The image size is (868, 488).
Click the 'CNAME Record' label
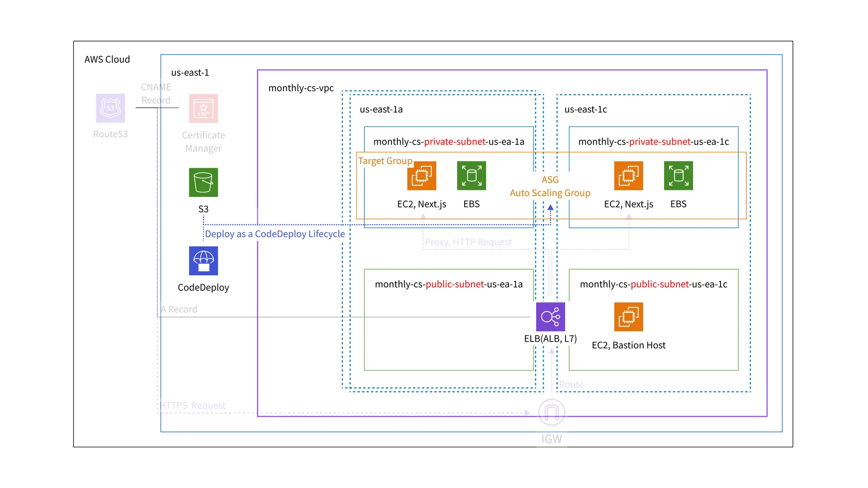tap(156, 94)
